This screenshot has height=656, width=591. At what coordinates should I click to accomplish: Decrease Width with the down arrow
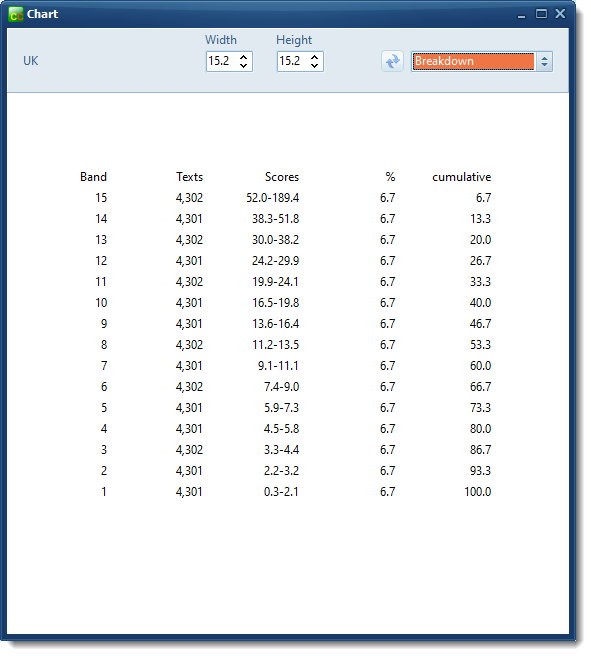(x=243, y=66)
